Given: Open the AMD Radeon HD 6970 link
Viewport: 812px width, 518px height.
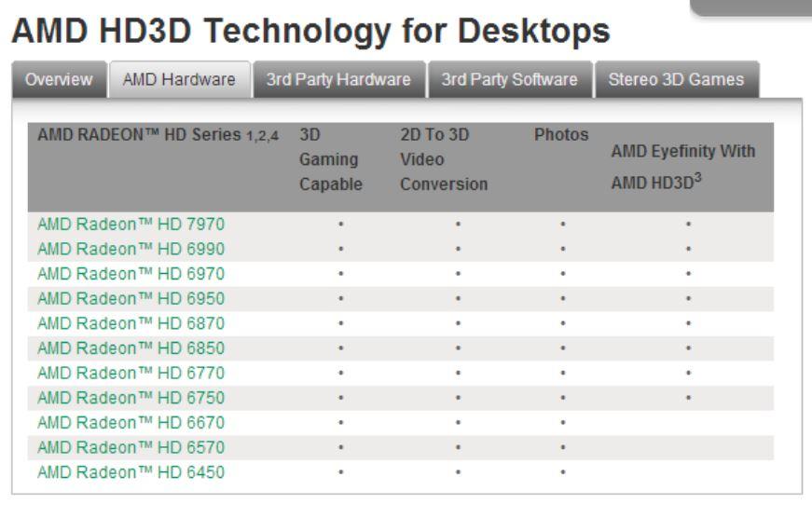Looking at the screenshot, I should 131,274.
